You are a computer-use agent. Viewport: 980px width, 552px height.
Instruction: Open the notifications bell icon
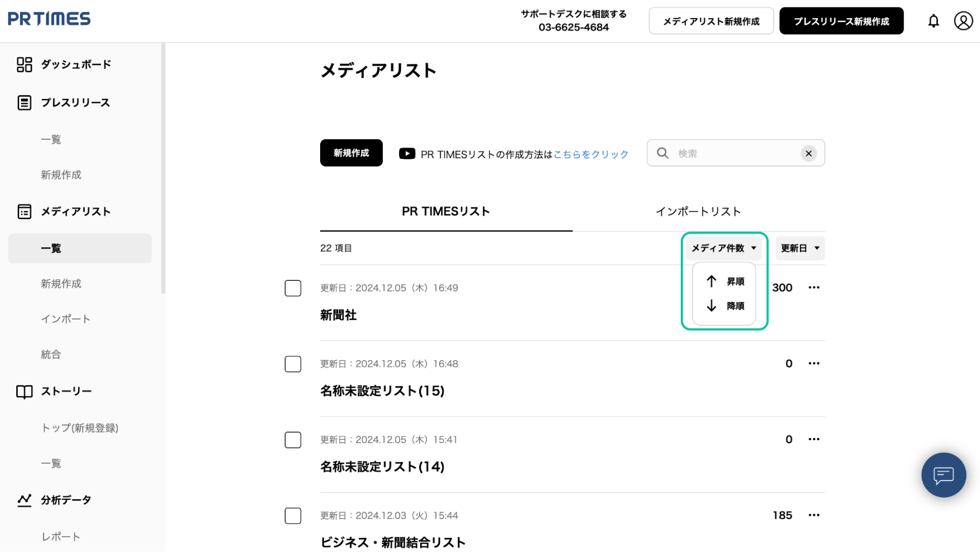click(x=933, y=21)
